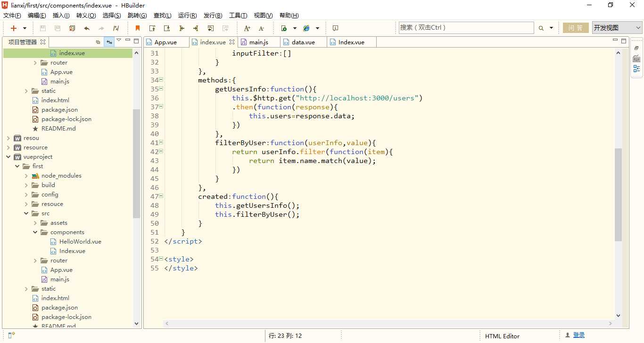The width and height of the screenshot is (644, 343).
Task: Click the Save All icon in toolbar
Action: (57, 28)
